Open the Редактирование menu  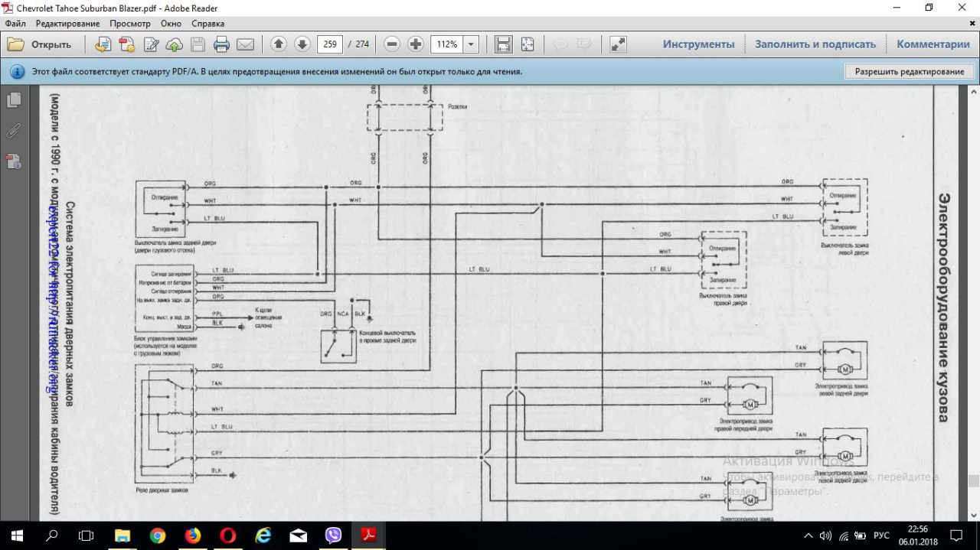[x=67, y=24]
